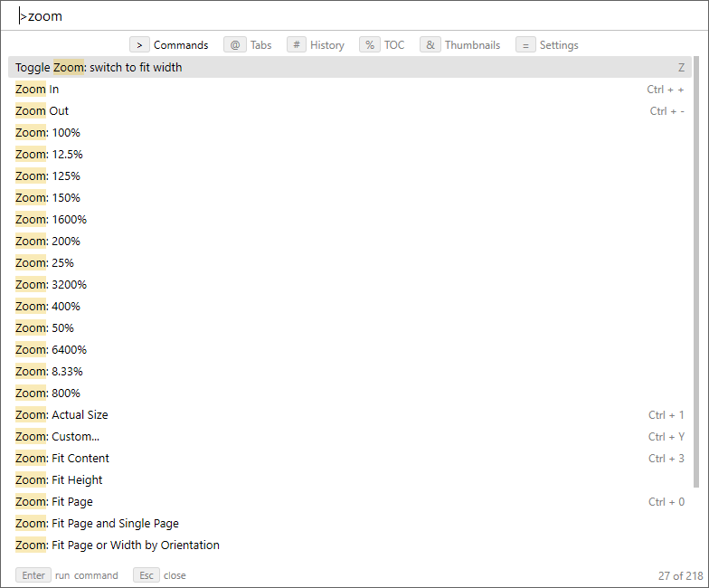The width and height of the screenshot is (709, 588).
Task: Choose Zoom: Fit Page and Single Page
Action: point(350,523)
